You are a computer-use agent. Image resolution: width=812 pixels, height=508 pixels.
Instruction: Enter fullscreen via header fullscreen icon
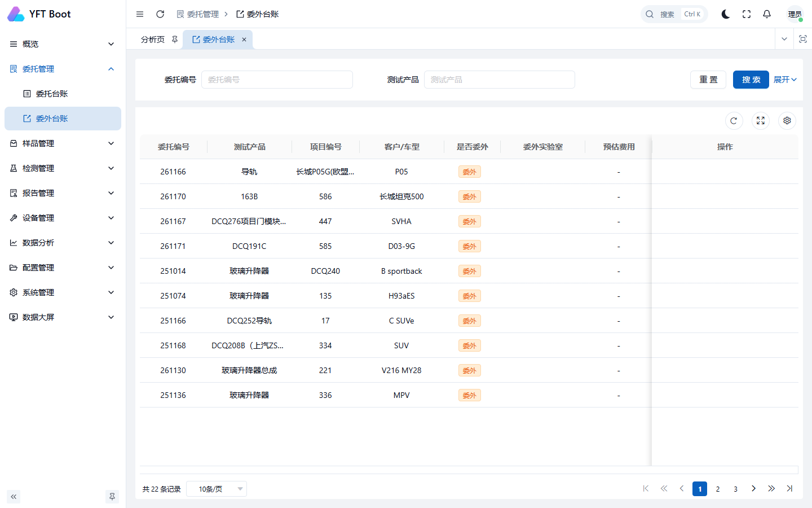(x=747, y=14)
